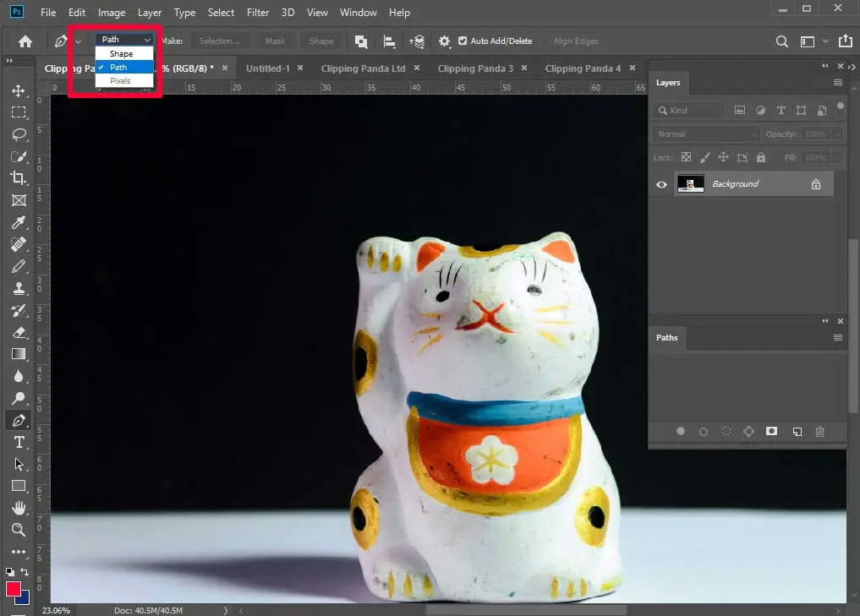The height and width of the screenshot is (616, 860).
Task: Select the Eyedropper tool
Action: coord(19,222)
